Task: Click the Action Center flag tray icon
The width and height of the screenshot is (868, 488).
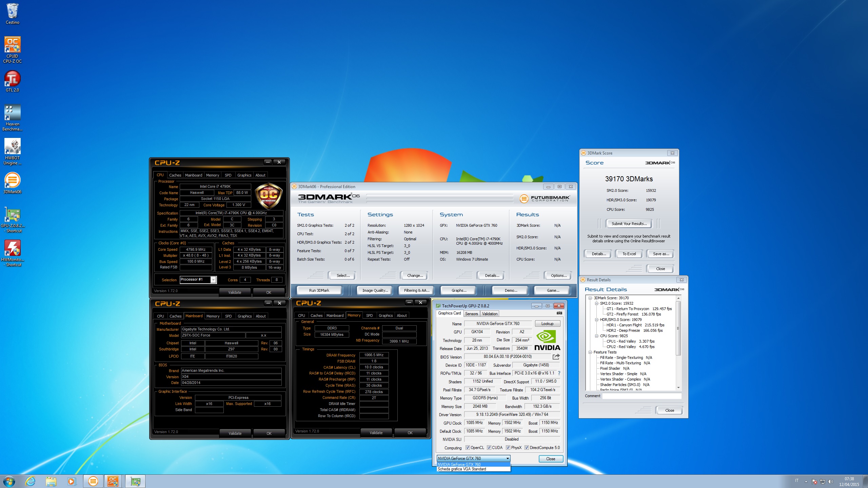Action: coord(814,482)
